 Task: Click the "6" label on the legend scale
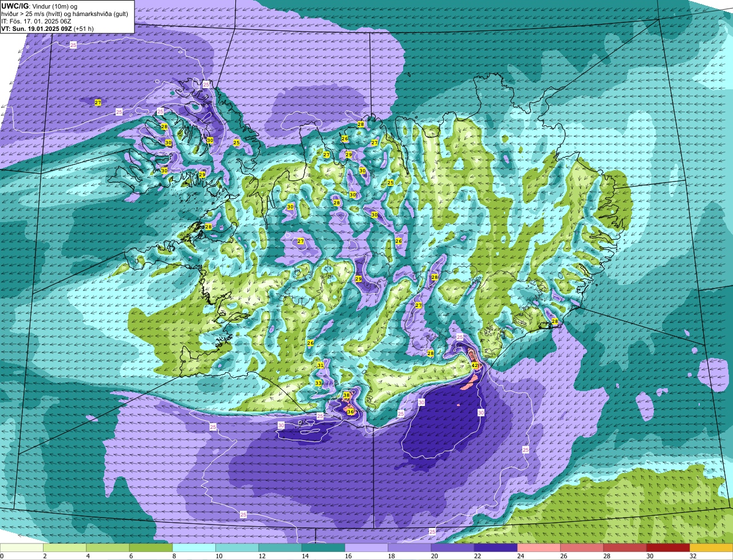(130, 556)
